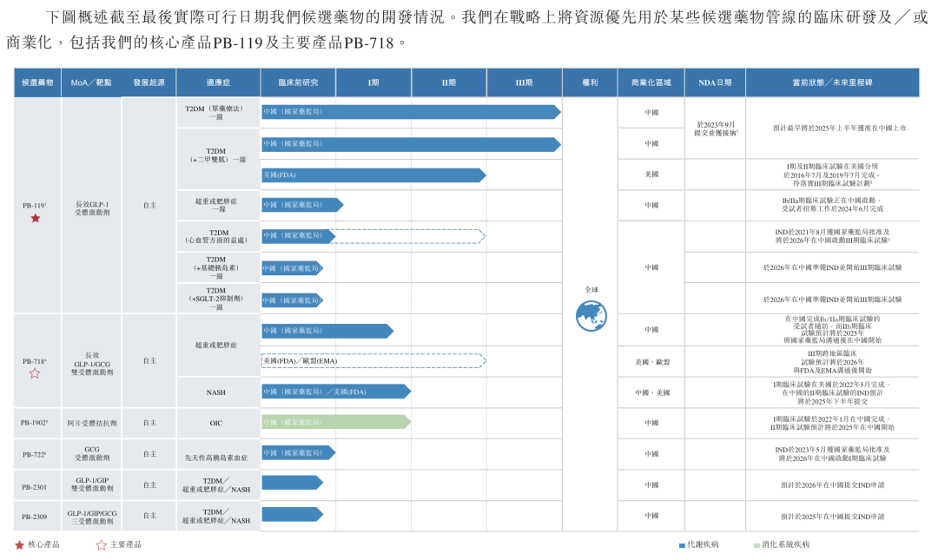Click the PB-2301 preclinical progress bar

click(292, 483)
